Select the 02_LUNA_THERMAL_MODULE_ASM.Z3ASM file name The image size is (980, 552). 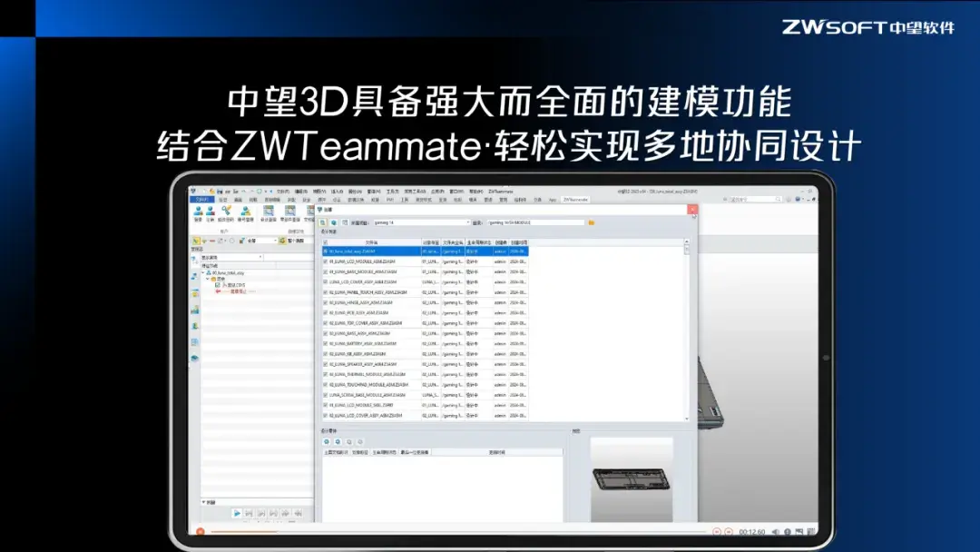click(367, 374)
